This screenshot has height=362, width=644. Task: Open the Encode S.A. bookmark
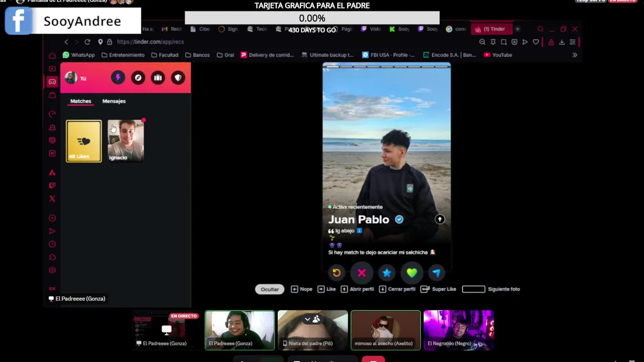(449, 55)
